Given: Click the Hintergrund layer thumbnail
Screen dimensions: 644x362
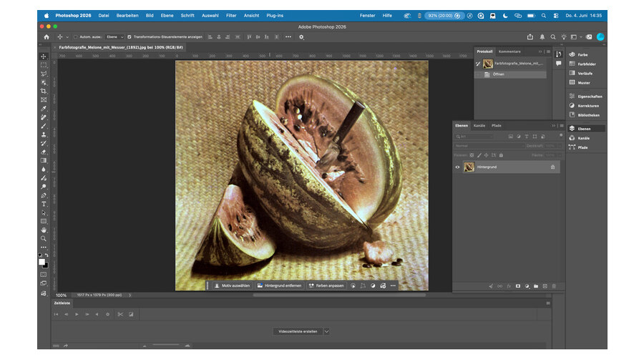Looking at the screenshot, I should point(469,167).
